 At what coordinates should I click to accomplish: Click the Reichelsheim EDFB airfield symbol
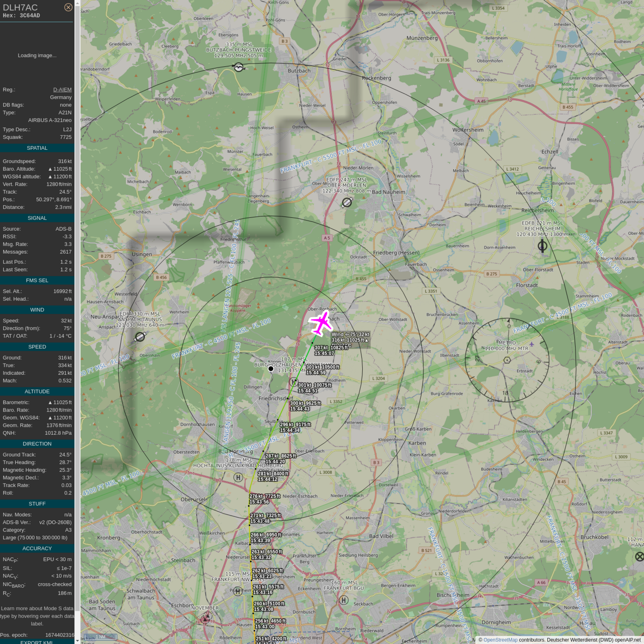[x=542, y=246]
